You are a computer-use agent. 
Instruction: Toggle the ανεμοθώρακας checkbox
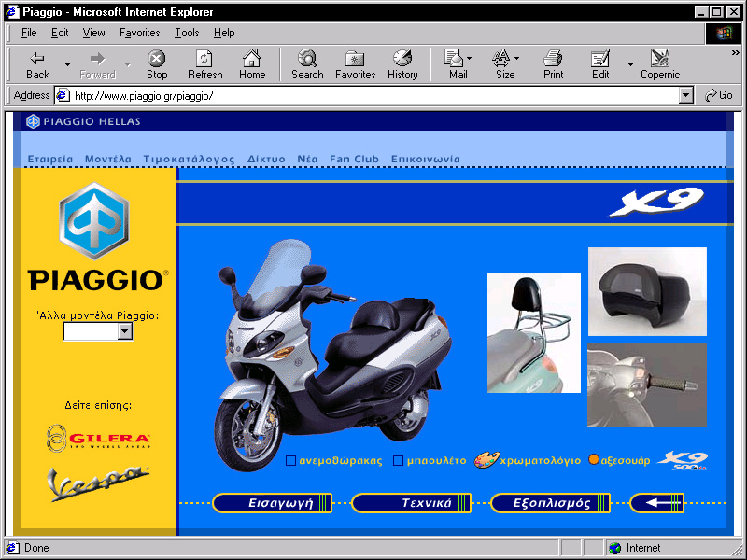[290, 460]
